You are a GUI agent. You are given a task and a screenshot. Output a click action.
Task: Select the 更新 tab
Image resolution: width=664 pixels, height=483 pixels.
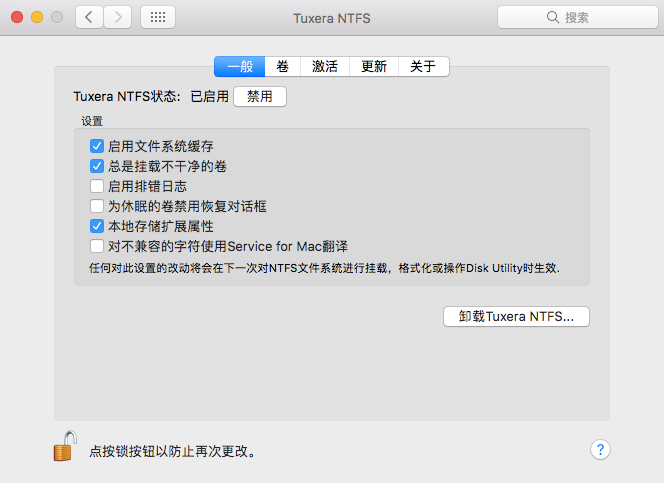(x=374, y=67)
